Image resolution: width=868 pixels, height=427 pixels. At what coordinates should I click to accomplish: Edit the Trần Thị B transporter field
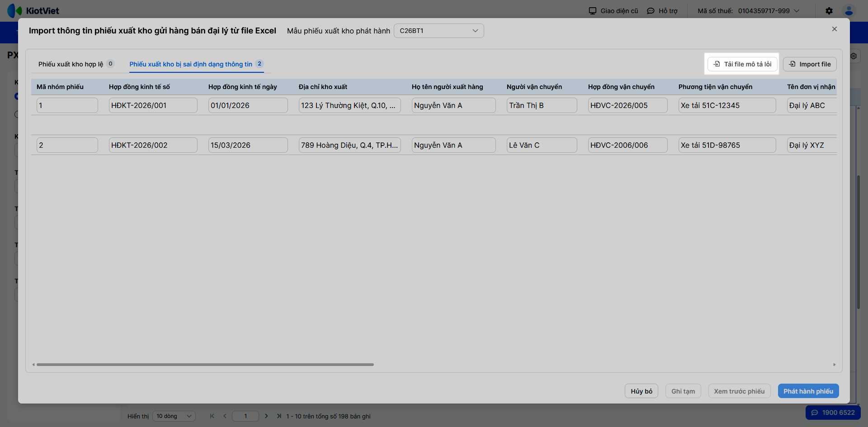click(x=542, y=105)
